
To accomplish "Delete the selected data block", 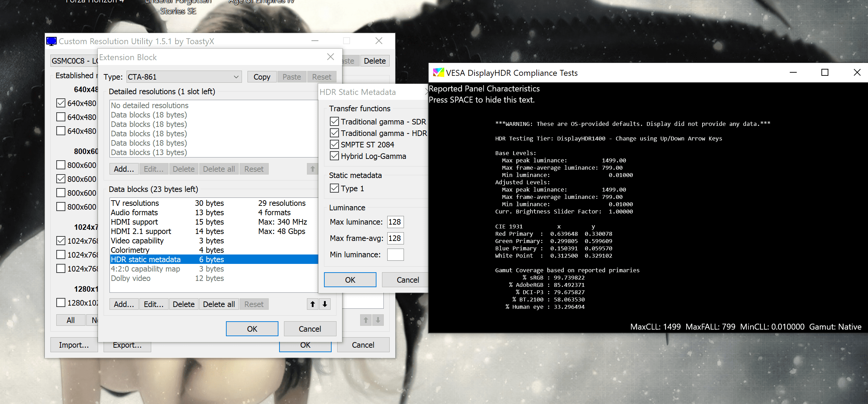I will [184, 304].
